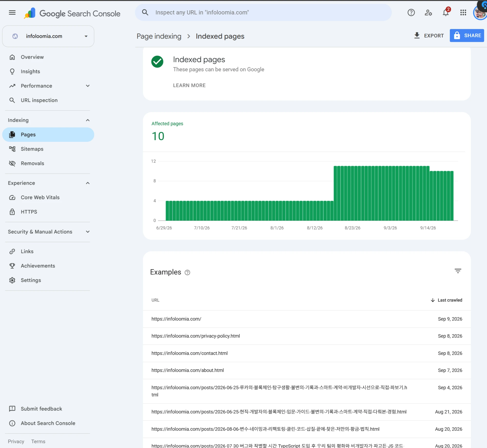Open the Google apps grid

(x=463, y=13)
